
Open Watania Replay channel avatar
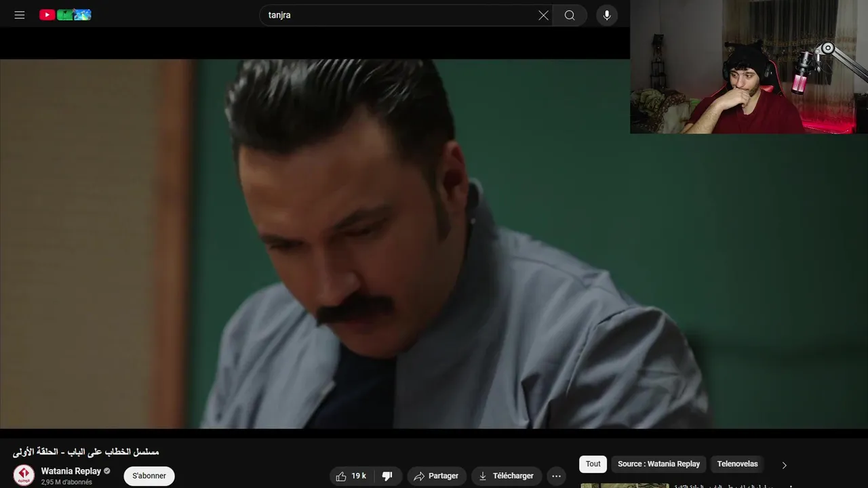point(24,475)
